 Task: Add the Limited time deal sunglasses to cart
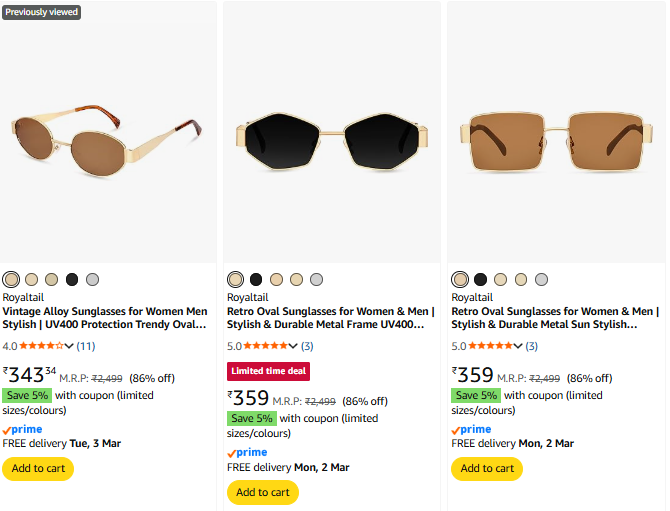tap(262, 492)
